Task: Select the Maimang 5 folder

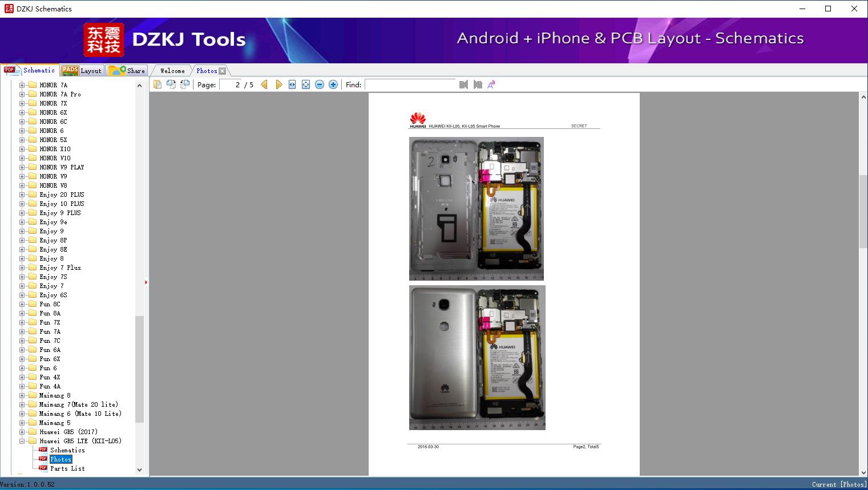Action: [x=55, y=423]
